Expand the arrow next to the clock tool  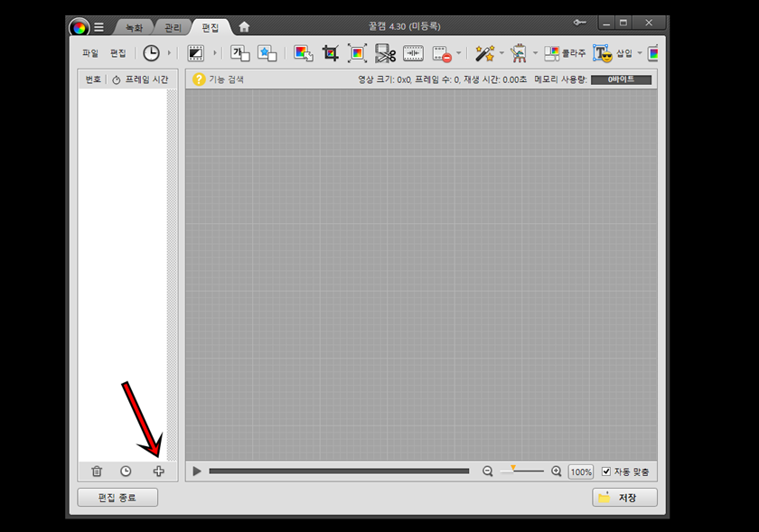pyautogui.click(x=169, y=52)
